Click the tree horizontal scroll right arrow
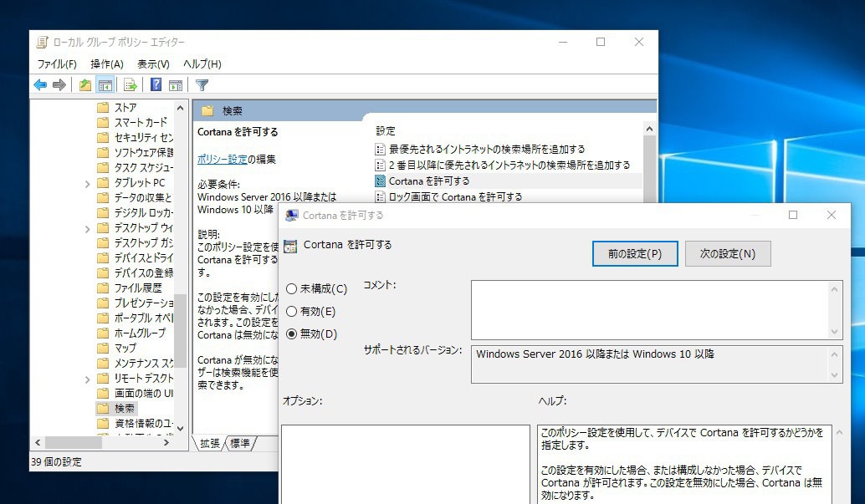 (x=166, y=442)
